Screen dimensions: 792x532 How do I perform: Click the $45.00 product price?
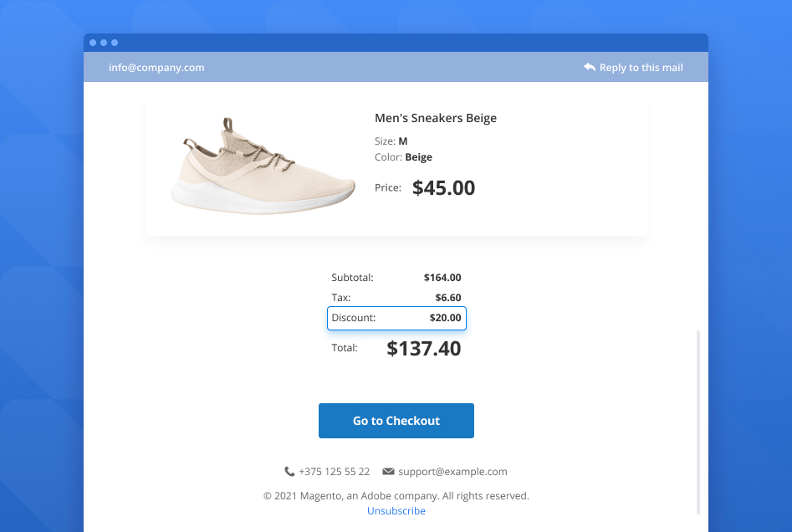pyautogui.click(x=443, y=188)
